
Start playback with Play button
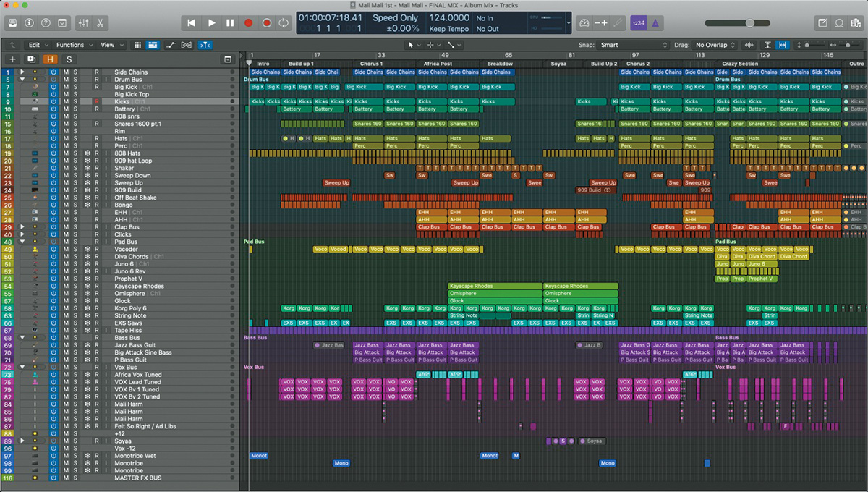coord(212,23)
